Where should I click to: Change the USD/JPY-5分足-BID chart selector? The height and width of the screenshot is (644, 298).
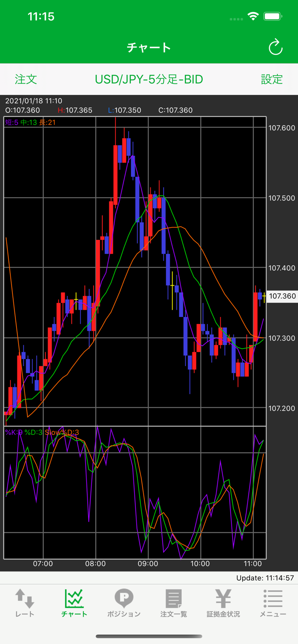[149, 79]
